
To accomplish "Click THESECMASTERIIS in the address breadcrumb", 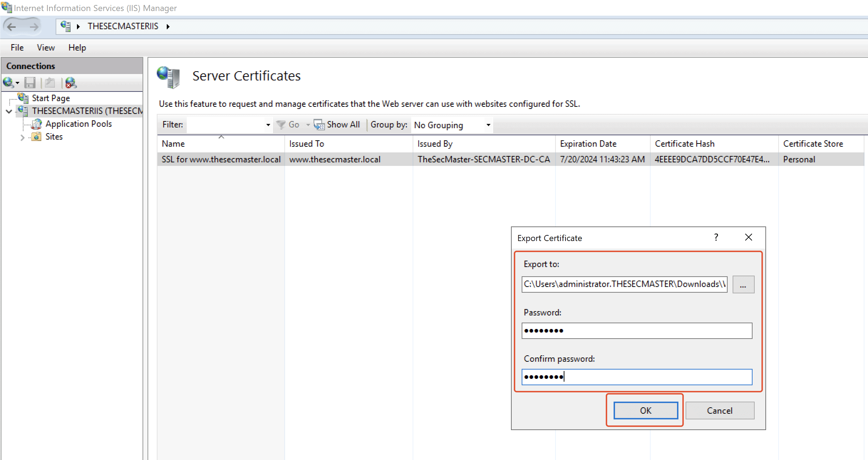I will [123, 26].
